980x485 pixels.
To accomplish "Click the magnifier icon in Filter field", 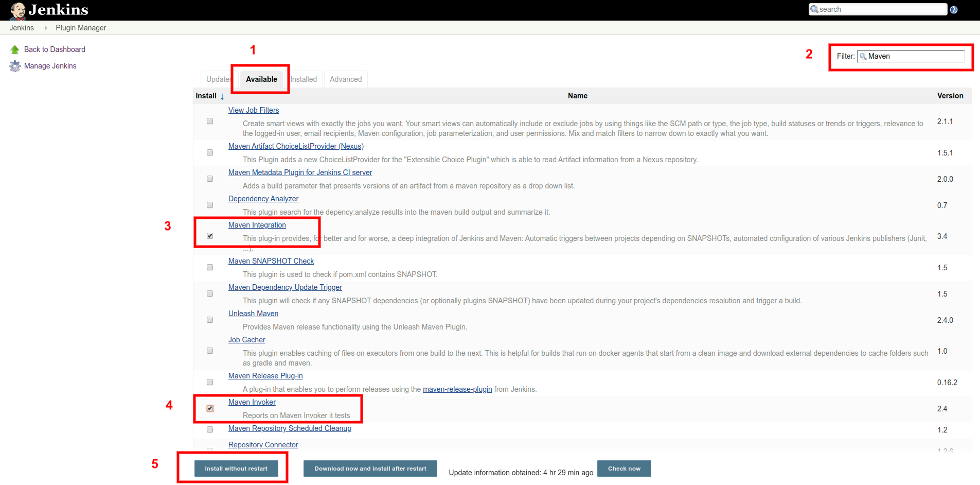I will (x=863, y=57).
